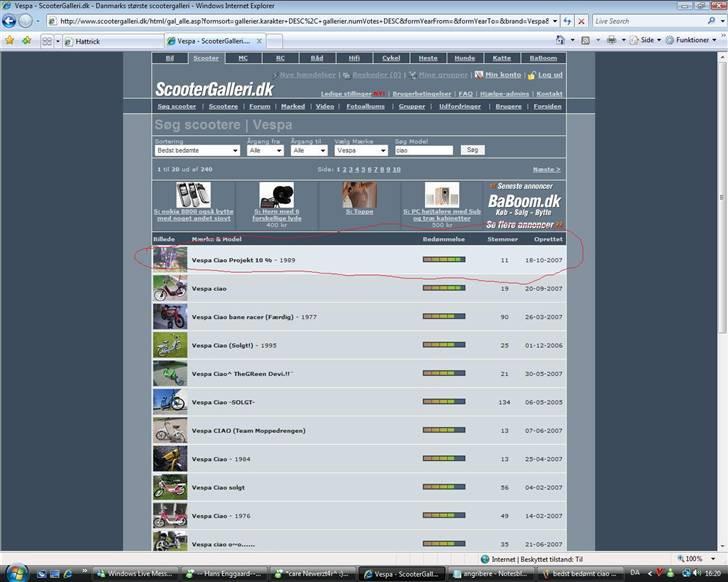Screen dimensions: 728x582
Task: Expand the Vælg Mærke Vespa dropdown
Action: pyautogui.click(x=361, y=150)
